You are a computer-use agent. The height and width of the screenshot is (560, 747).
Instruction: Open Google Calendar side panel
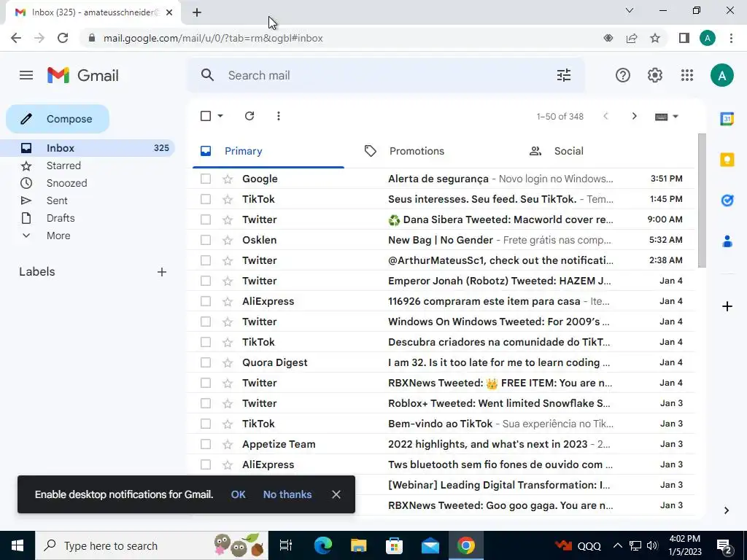[x=727, y=119]
